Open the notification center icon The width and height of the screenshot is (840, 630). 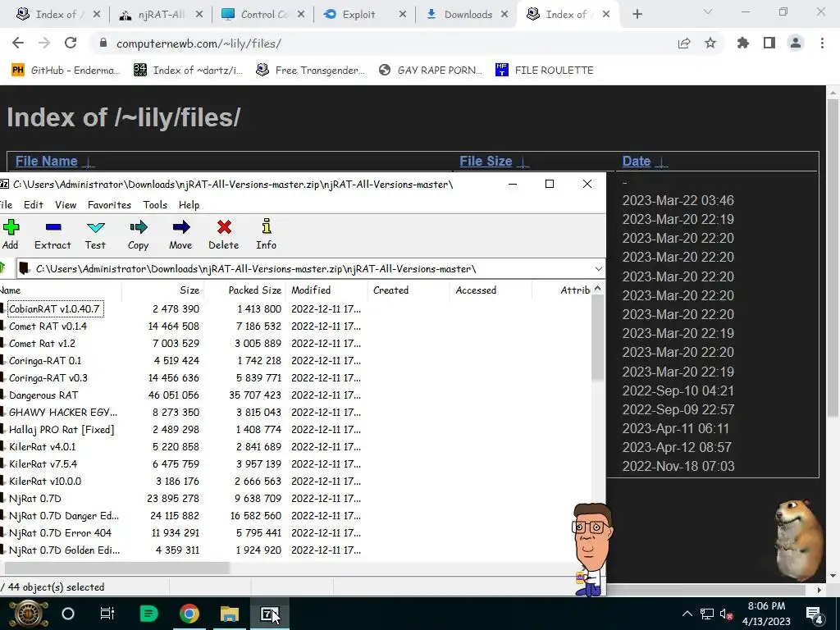tap(814, 614)
